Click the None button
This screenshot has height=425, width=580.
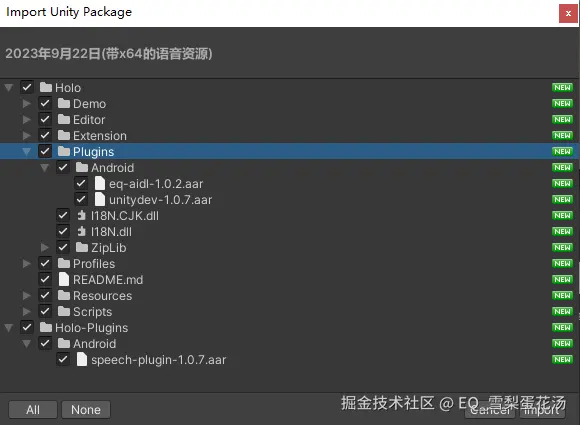pyautogui.click(x=86, y=409)
